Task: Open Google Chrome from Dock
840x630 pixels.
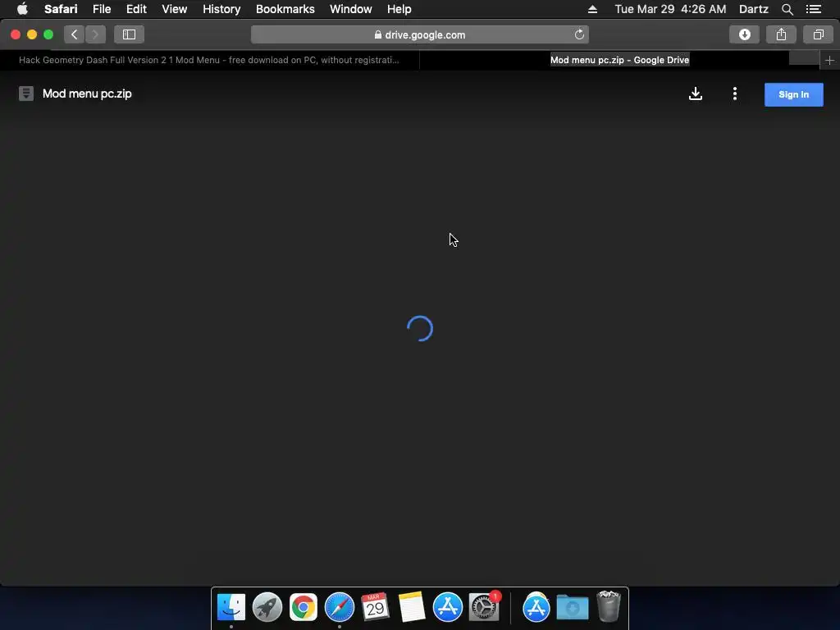Action: 304,607
